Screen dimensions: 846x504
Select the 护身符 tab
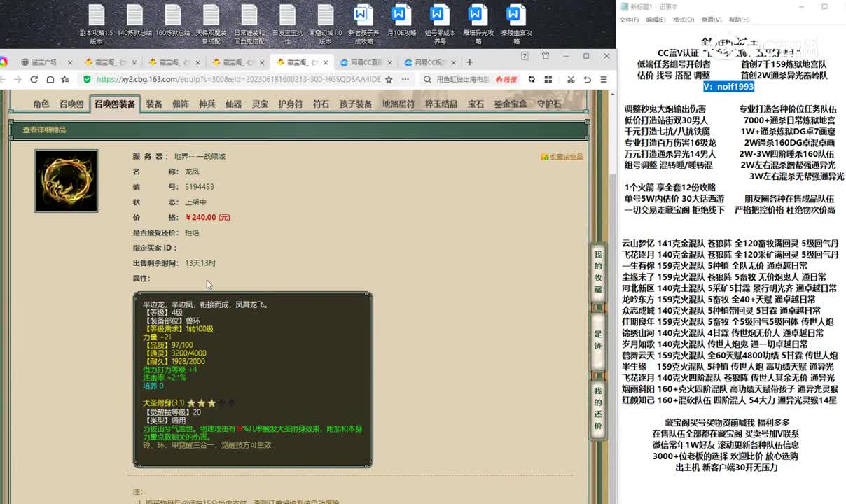click(291, 104)
